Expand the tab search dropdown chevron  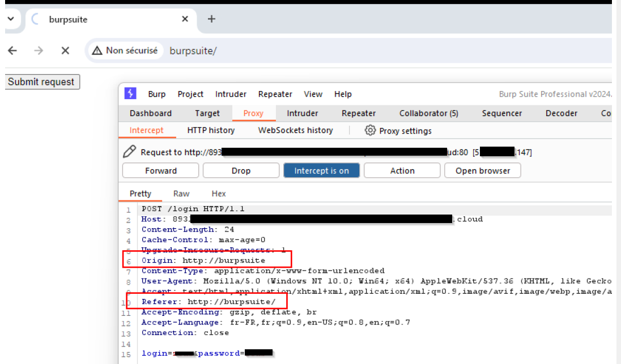pyautogui.click(x=11, y=19)
